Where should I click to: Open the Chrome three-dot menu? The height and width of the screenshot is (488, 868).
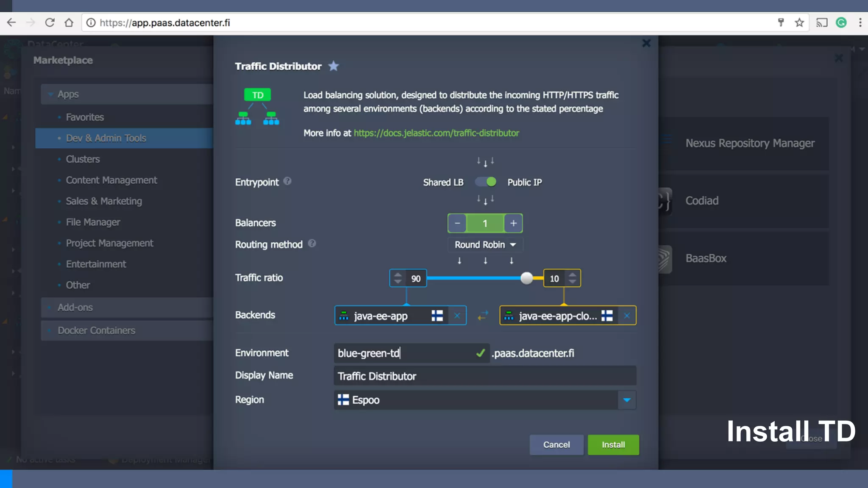click(860, 22)
